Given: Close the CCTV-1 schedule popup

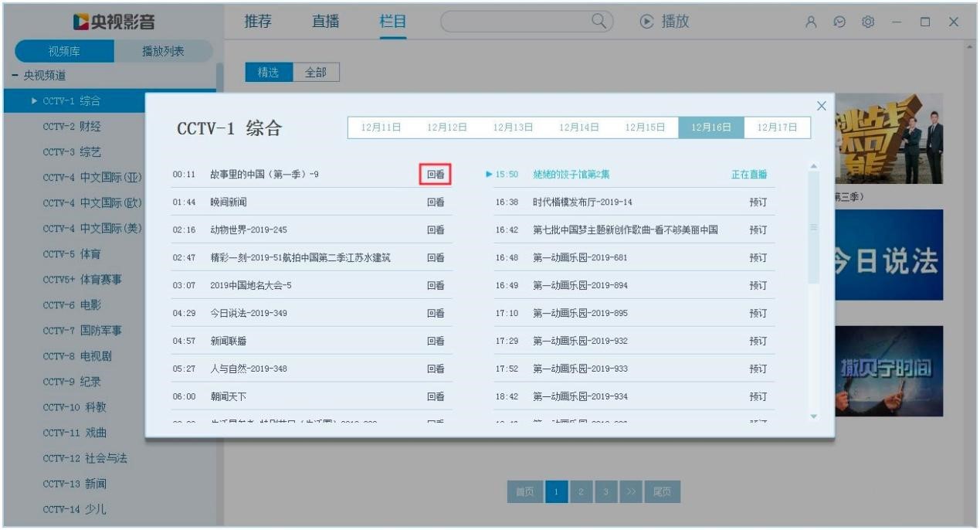Looking at the screenshot, I should [x=821, y=106].
